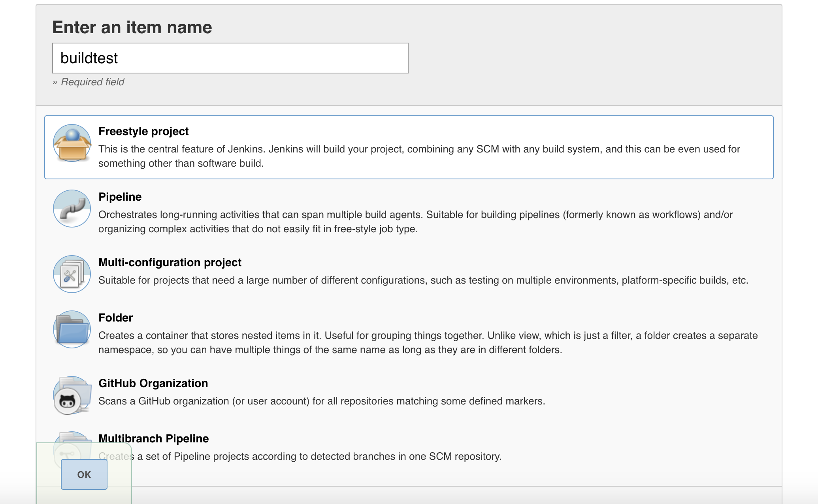Choose Multi-configuration project title
The image size is (818, 504).
click(170, 262)
